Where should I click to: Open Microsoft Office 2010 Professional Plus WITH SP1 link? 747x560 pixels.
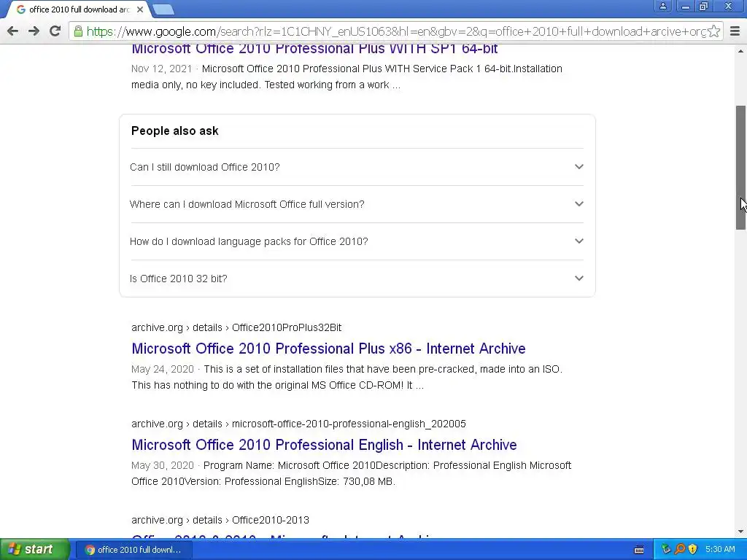pos(314,49)
